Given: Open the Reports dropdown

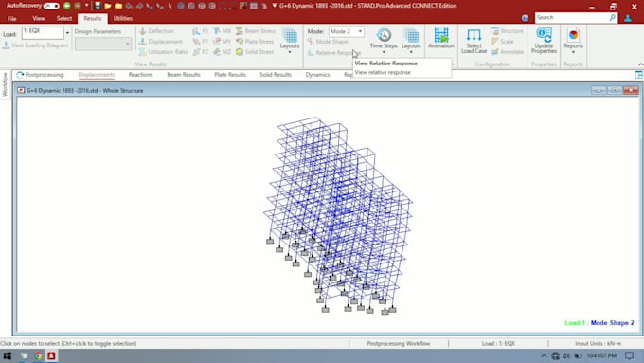Looking at the screenshot, I should [573, 41].
